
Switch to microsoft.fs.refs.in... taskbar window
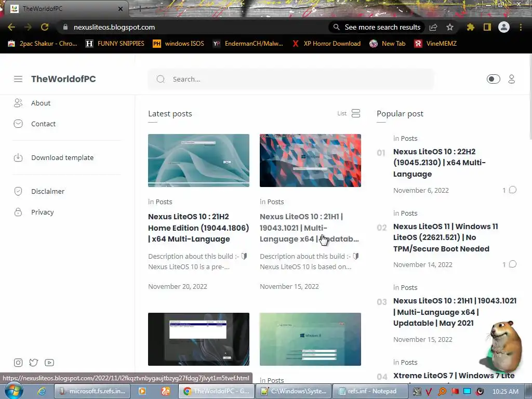pyautogui.click(x=92, y=391)
